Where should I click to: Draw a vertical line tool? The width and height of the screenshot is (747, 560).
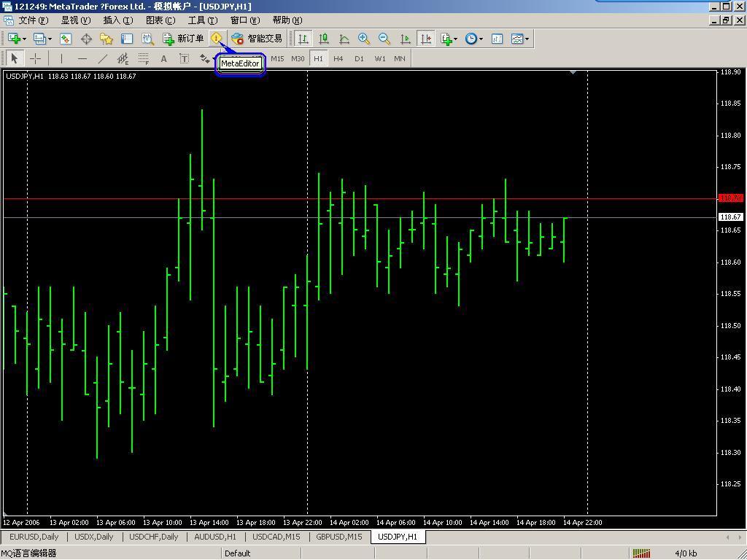coord(61,58)
